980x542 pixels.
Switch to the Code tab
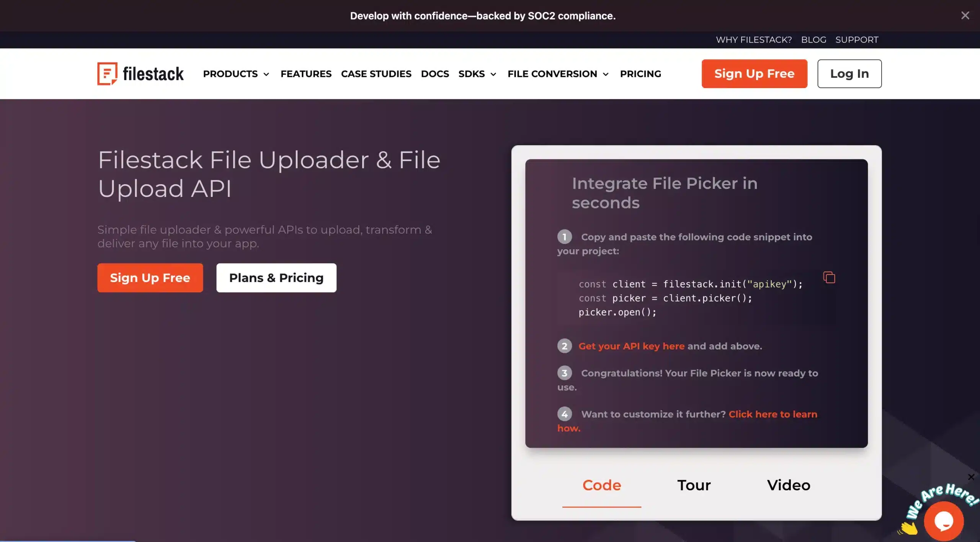(x=601, y=485)
